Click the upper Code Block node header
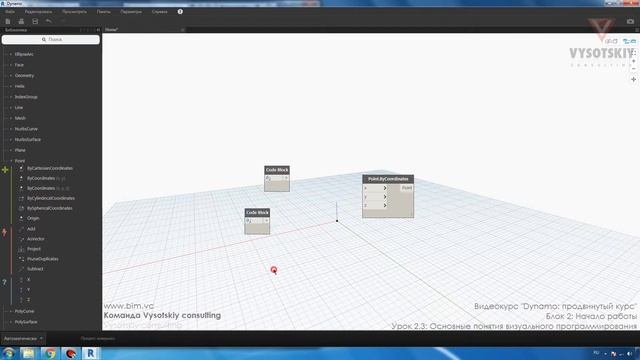Screen dimensions: 640x360 (x=277, y=170)
